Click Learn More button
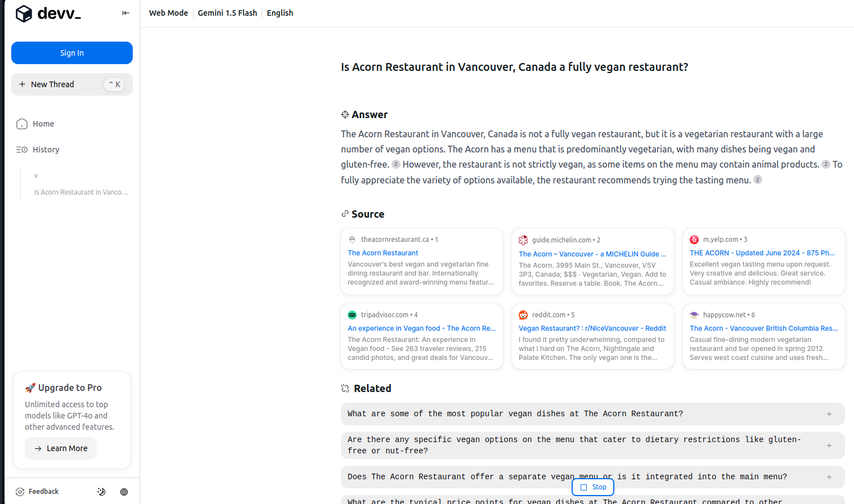The image size is (854, 504). [61, 448]
